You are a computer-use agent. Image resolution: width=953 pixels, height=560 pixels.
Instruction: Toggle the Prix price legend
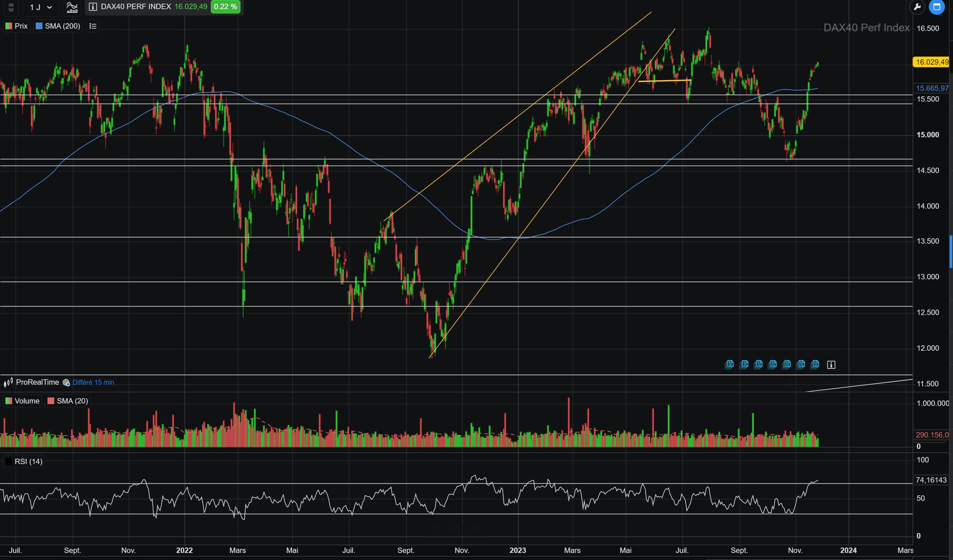click(x=17, y=26)
